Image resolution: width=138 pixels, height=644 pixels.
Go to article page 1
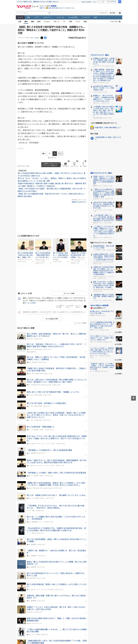(49, 153)
